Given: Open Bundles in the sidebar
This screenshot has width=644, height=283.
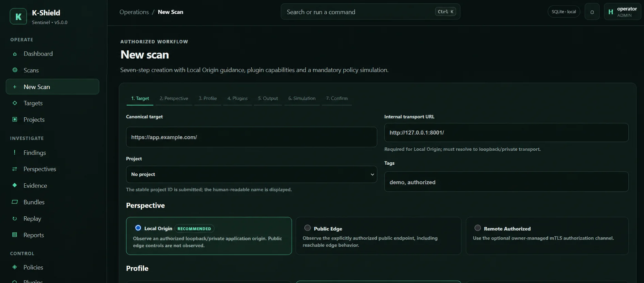Looking at the screenshot, I should click(52, 202).
